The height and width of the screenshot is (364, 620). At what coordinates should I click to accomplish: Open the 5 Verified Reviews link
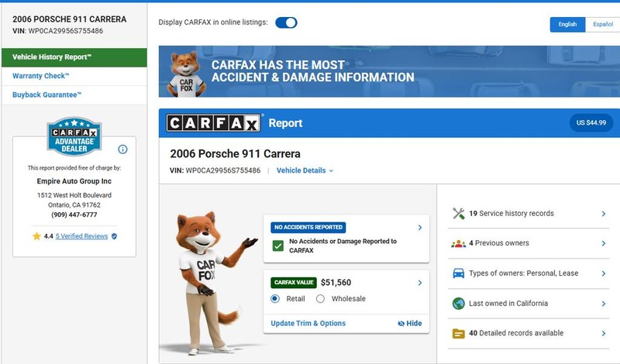(81, 236)
